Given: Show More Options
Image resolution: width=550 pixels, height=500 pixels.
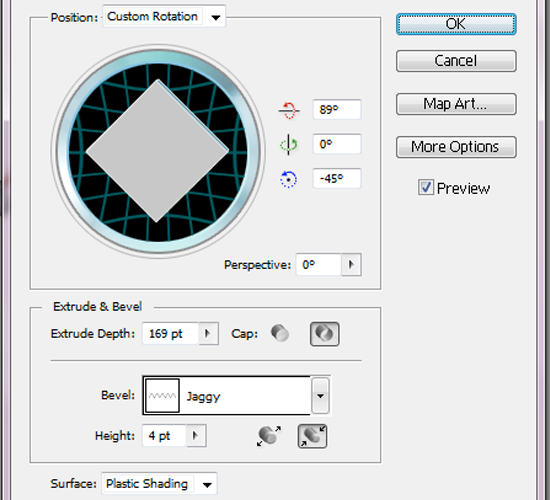Looking at the screenshot, I should [456, 147].
